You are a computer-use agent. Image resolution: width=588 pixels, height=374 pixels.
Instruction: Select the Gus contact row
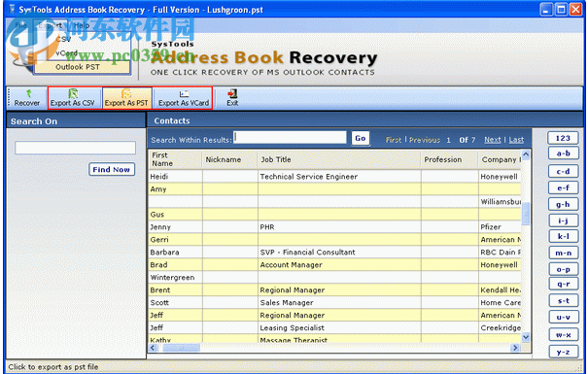(335, 215)
